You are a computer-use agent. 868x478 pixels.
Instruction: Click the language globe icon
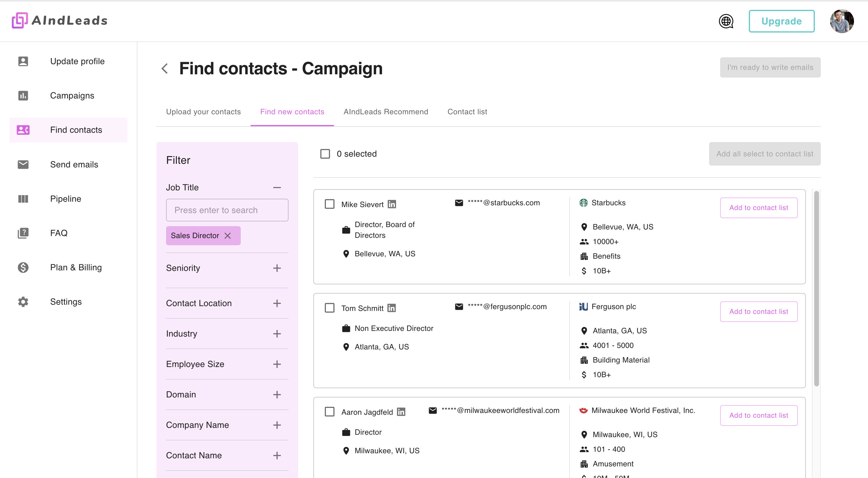(x=726, y=21)
